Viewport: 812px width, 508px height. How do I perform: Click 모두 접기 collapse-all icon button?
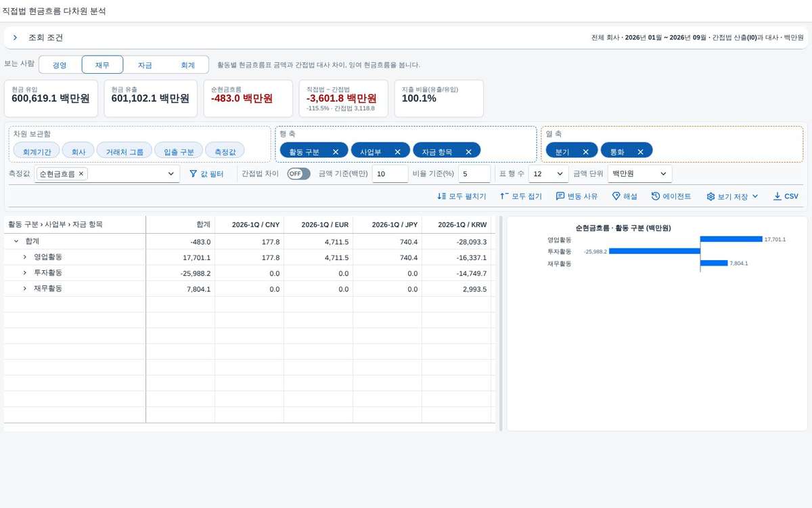521,196
